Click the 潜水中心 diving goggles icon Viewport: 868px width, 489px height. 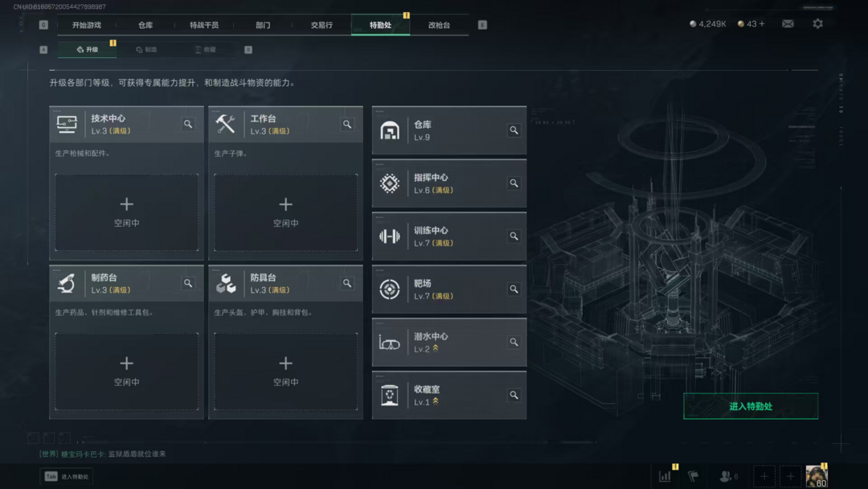coord(389,343)
